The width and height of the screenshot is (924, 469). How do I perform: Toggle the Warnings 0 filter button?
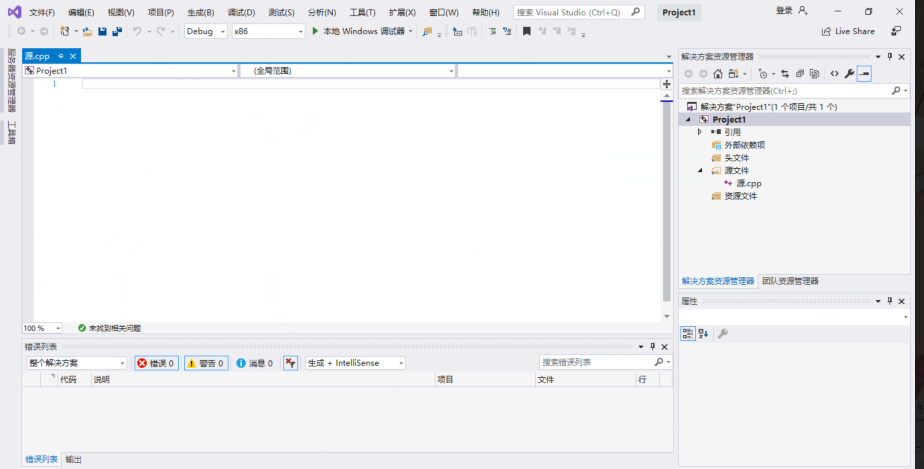[x=206, y=363]
